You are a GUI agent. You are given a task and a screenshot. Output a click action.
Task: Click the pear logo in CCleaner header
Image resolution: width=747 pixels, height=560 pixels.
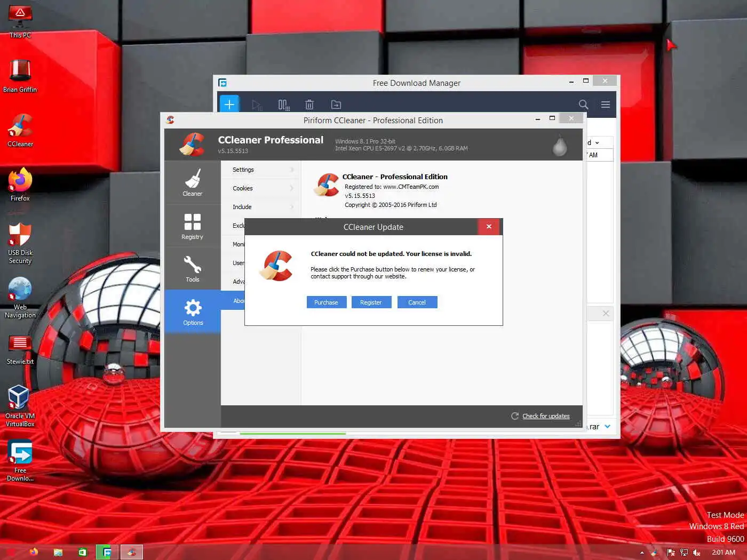coord(560,145)
